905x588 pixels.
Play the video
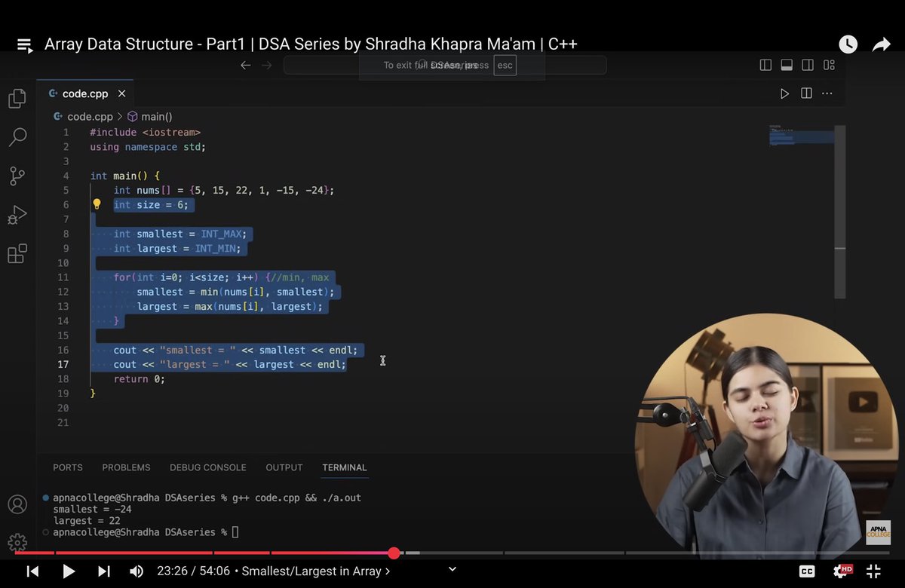(x=68, y=571)
